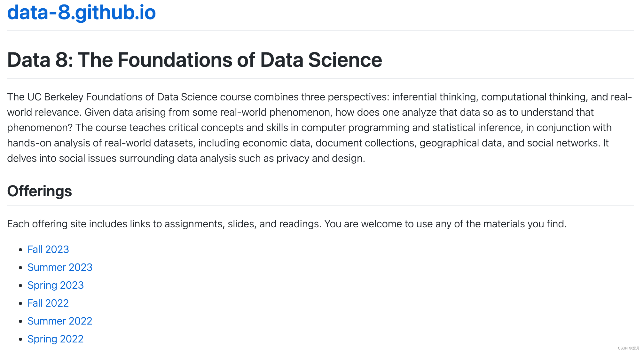Open the most recent semester listed

coord(48,249)
